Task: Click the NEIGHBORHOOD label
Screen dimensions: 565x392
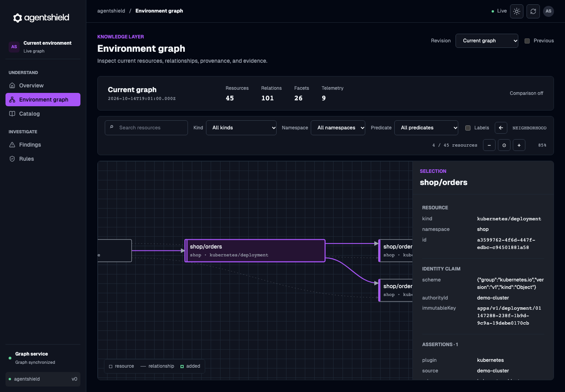Action: pyautogui.click(x=529, y=128)
